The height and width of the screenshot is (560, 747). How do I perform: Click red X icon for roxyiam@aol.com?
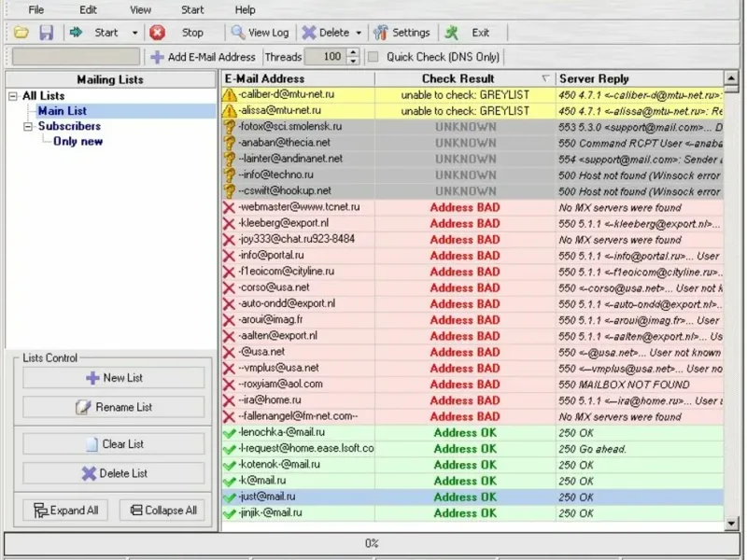[229, 385]
